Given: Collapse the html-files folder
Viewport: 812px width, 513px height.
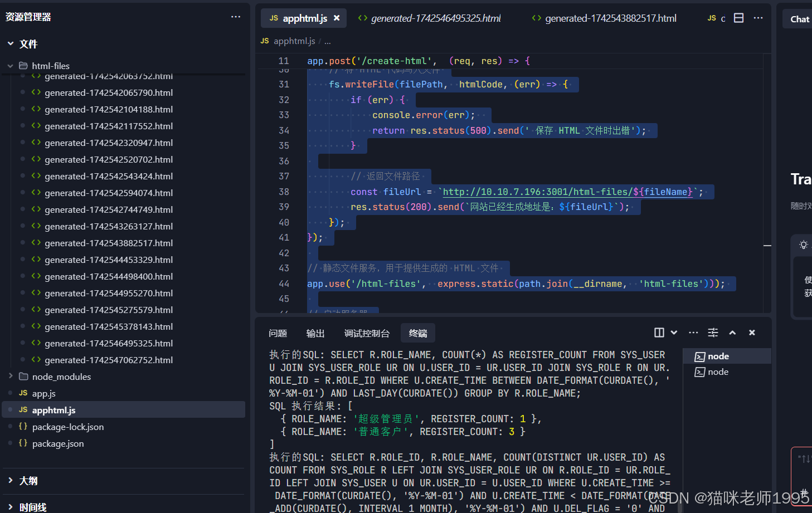Looking at the screenshot, I should pyautogui.click(x=11, y=65).
